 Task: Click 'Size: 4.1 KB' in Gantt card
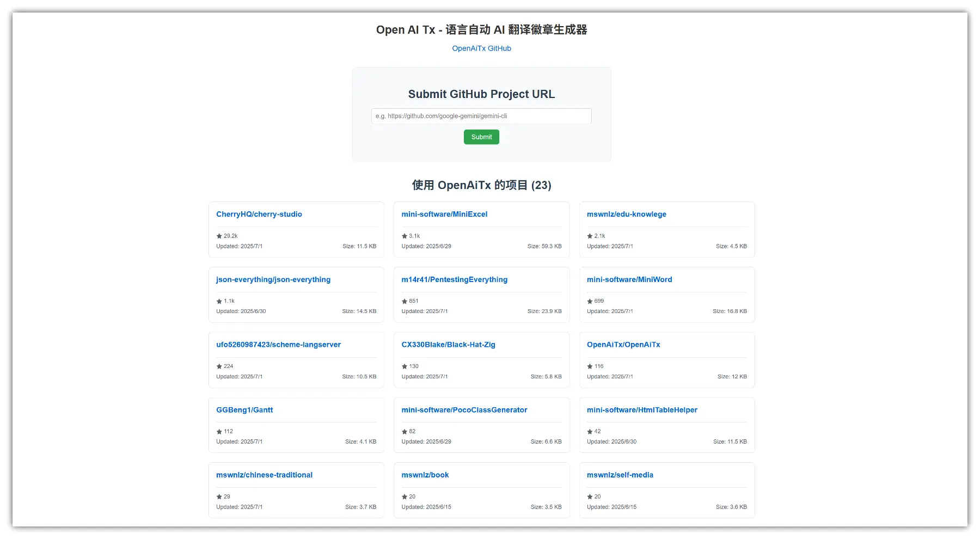click(x=361, y=442)
